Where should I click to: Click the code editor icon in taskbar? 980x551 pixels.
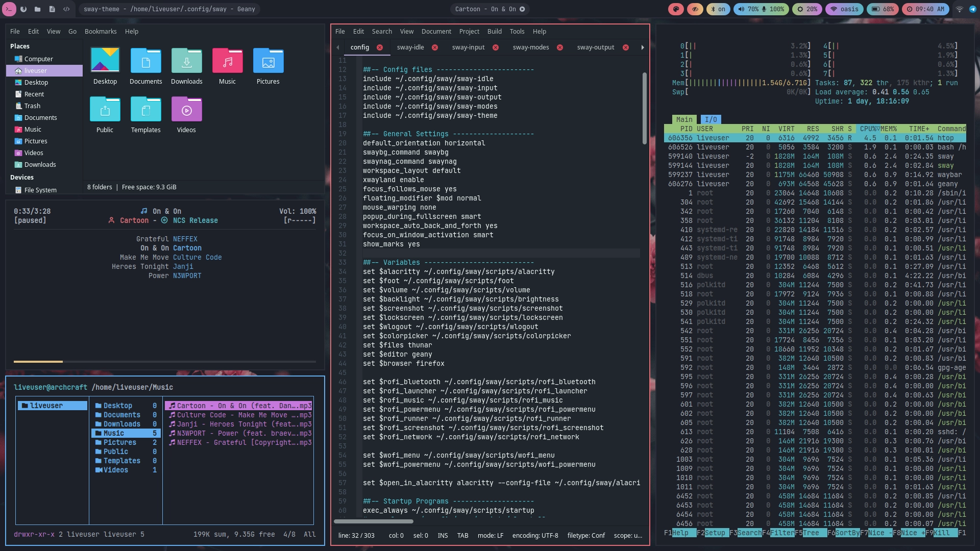(x=66, y=9)
